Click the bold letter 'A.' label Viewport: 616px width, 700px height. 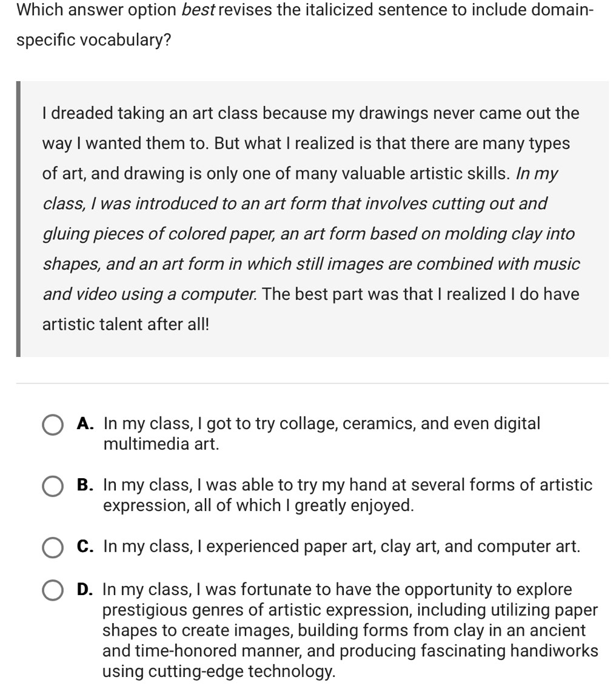pyautogui.click(x=85, y=423)
